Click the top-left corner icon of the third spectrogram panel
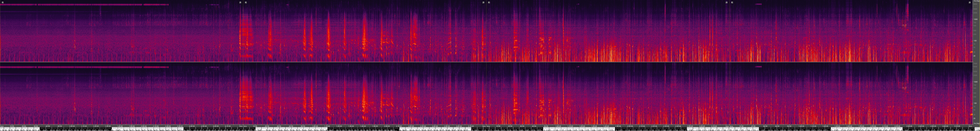This screenshot has height=131, width=980. point(489,2)
